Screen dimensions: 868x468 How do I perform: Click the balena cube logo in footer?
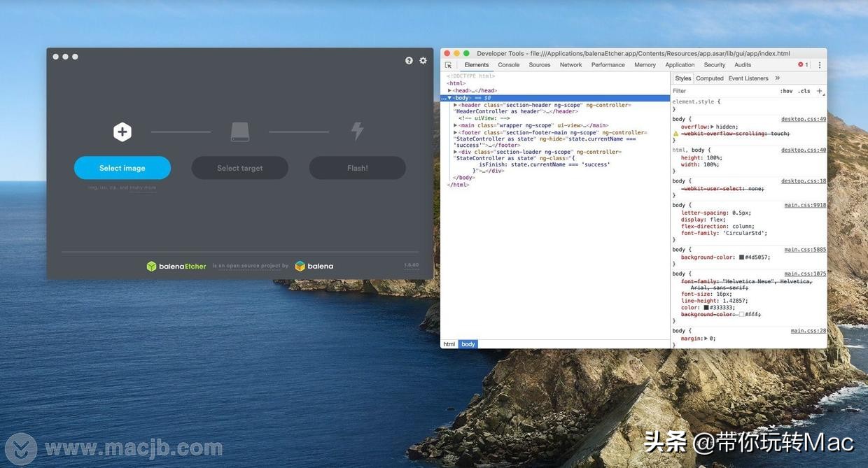(300, 266)
